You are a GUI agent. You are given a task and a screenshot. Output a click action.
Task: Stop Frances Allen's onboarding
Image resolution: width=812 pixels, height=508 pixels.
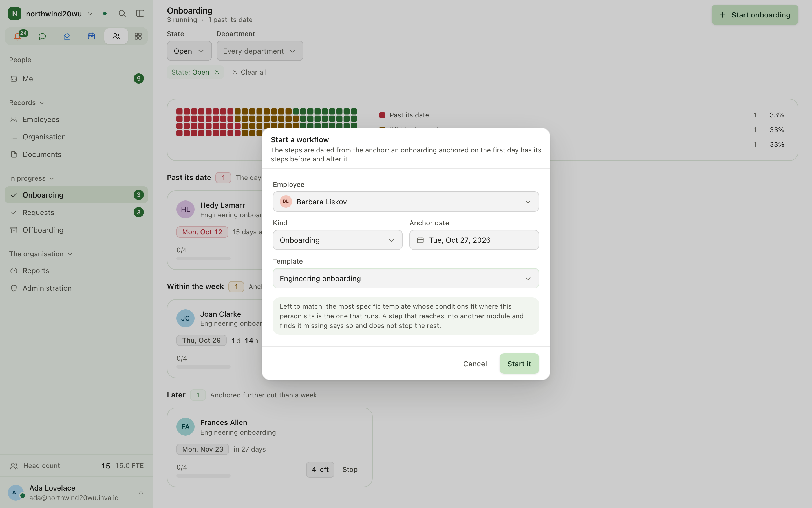tap(350, 469)
